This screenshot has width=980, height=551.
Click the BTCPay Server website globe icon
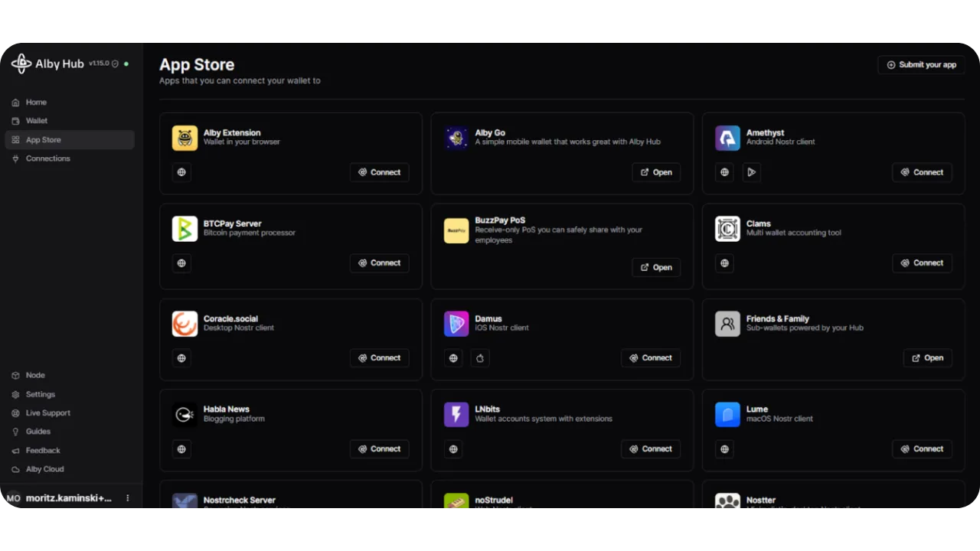point(181,263)
